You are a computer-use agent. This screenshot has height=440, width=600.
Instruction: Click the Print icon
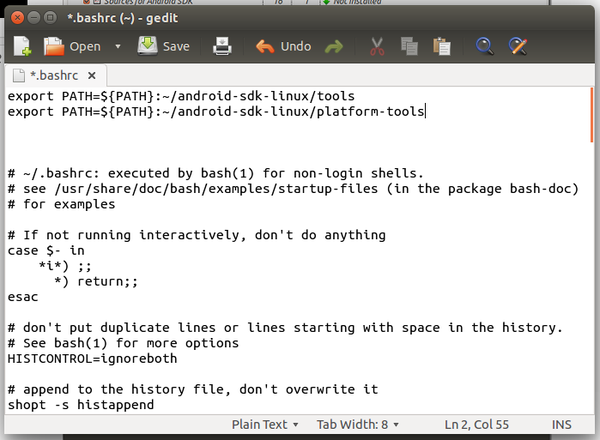(222, 46)
